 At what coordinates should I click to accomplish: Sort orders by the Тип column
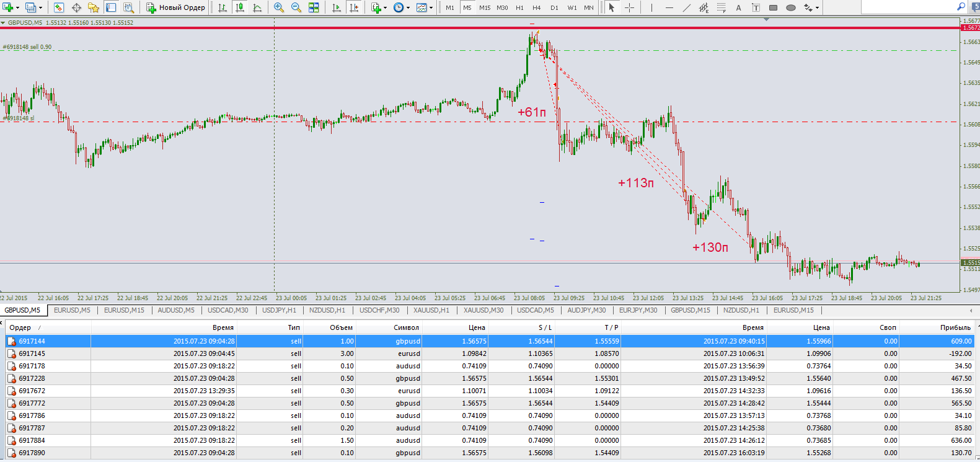(x=270, y=327)
